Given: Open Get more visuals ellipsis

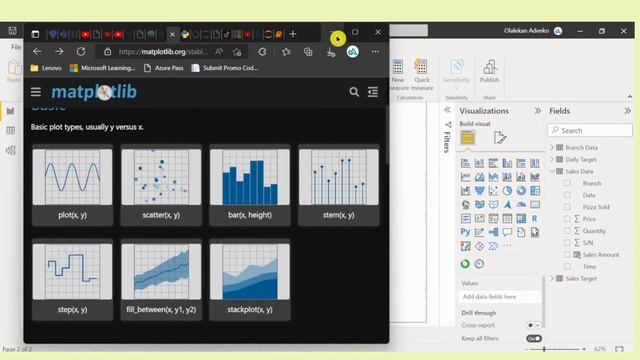Looking at the screenshot, I should (x=507, y=246).
